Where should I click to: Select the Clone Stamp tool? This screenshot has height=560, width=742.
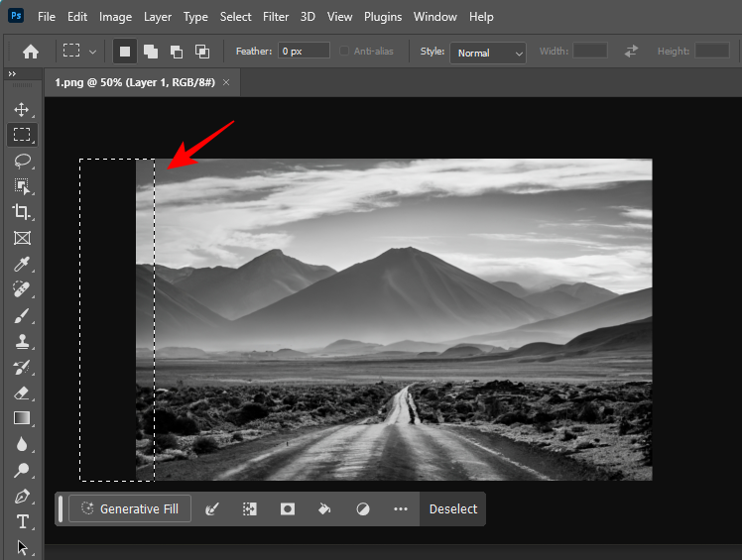22,341
